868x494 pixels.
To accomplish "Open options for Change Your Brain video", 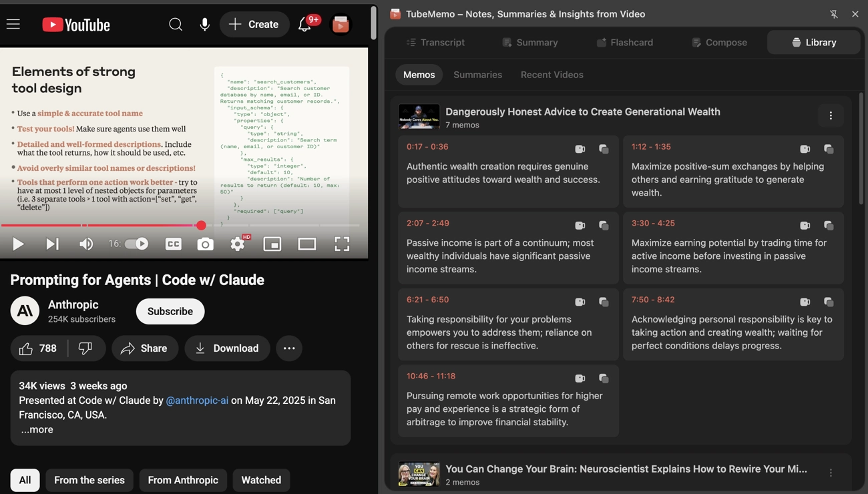I will click(x=831, y=473).
